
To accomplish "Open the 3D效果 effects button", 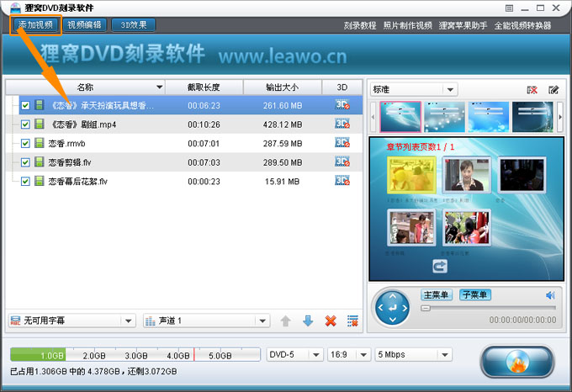I will 134,24.
